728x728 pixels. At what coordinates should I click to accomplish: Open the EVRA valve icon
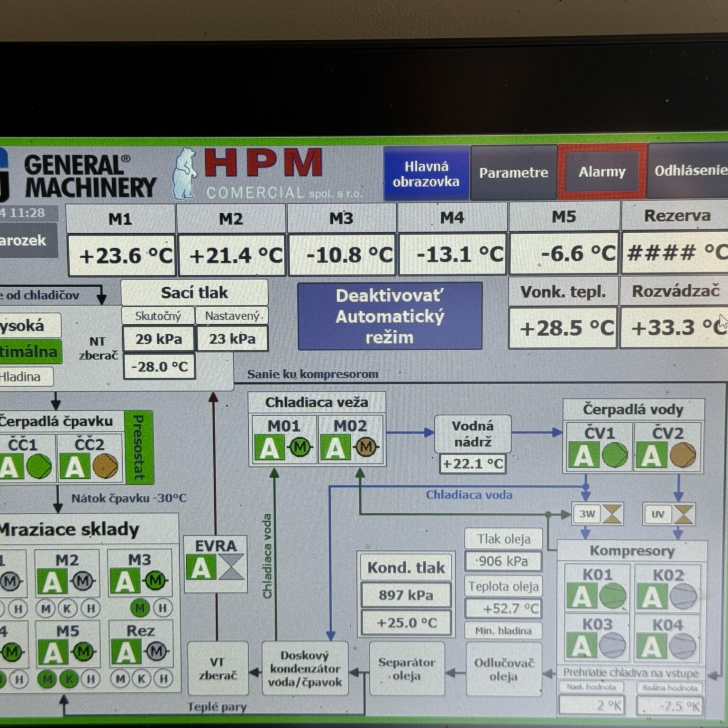pyautogui.click(x=231, y=567)
